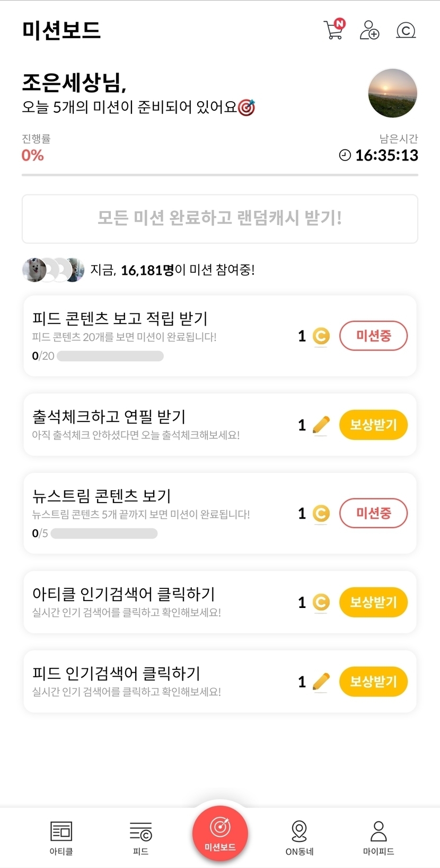440x868 pixels.
Task: Tap '미션중' for newstream content mission
Action: tap(373, 513)
